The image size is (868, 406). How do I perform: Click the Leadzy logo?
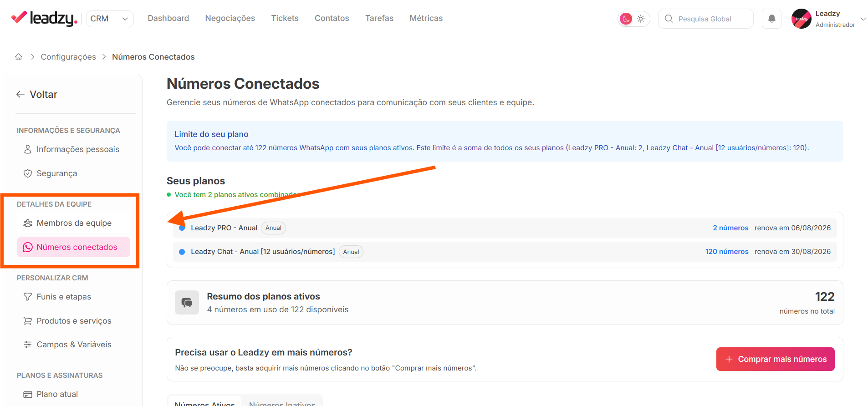click(44, 18)
